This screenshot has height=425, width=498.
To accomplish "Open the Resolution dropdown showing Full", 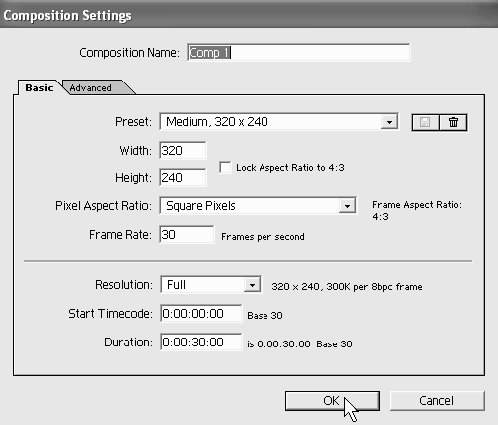I will tap(252, 285).
